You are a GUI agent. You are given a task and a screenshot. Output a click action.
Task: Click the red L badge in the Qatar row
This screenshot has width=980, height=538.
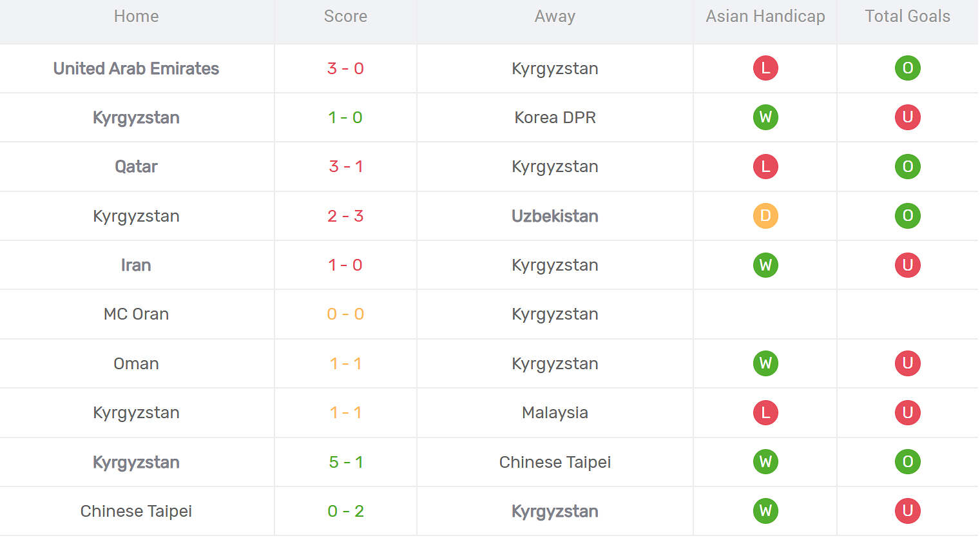pyautogui.click(x=765, y=166)
